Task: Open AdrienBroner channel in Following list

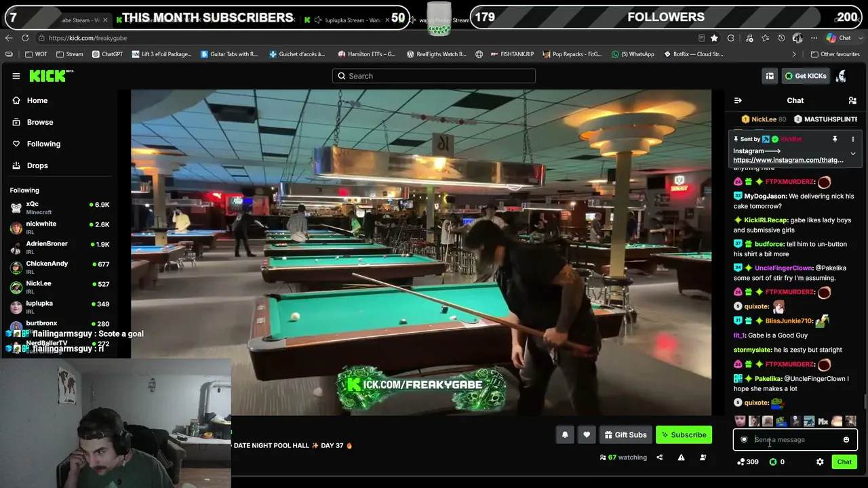Action: [60, 247]
